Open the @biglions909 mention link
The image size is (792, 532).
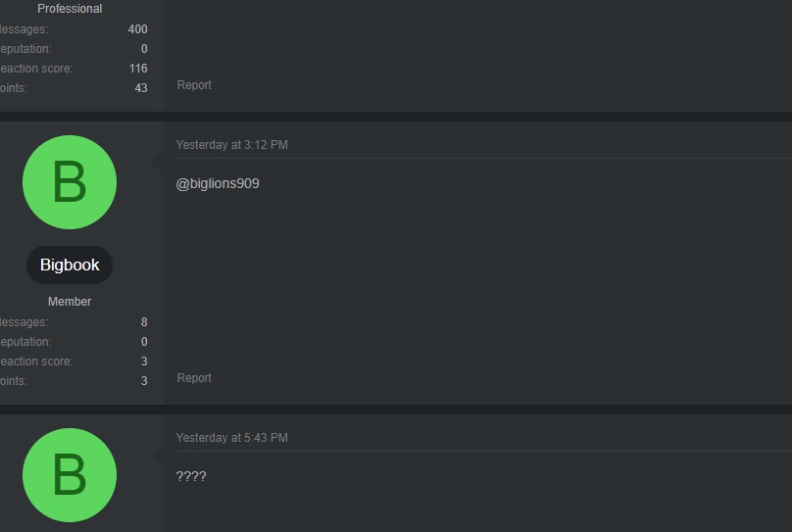[218, 183]
